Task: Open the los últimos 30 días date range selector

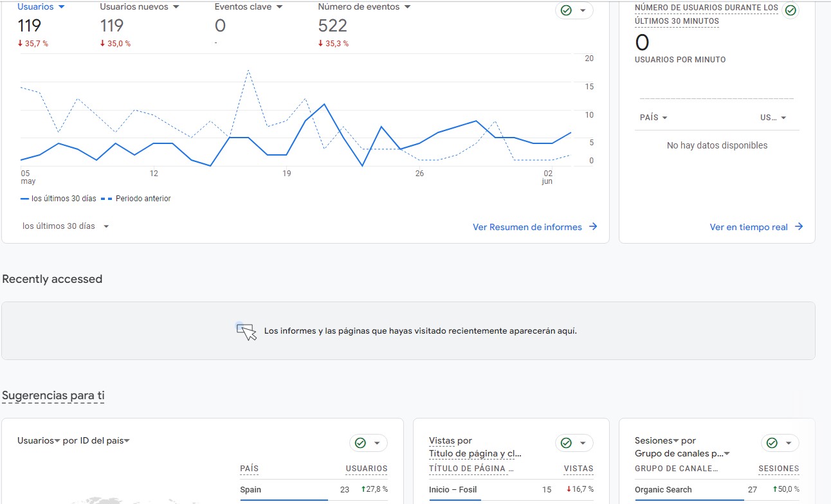Action: coord(66,226)
